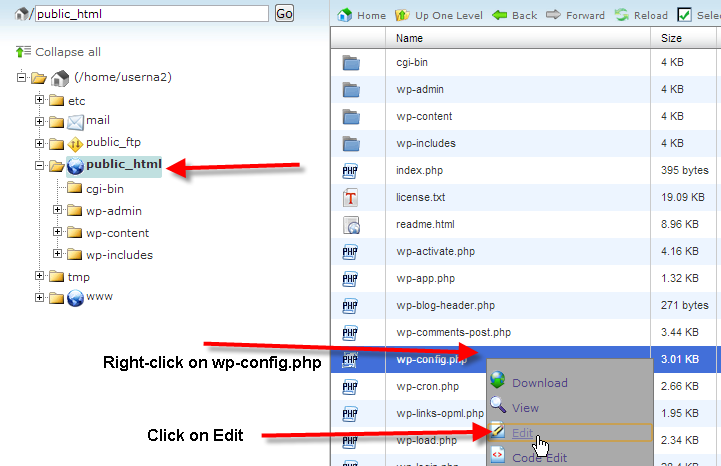Select the index.php file name
Viewport: 721px width, 466px height.
pos(419,171)
